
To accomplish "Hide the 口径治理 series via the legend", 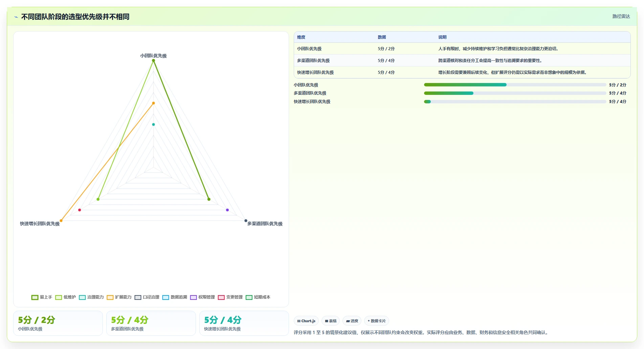I will click(147, 297).
